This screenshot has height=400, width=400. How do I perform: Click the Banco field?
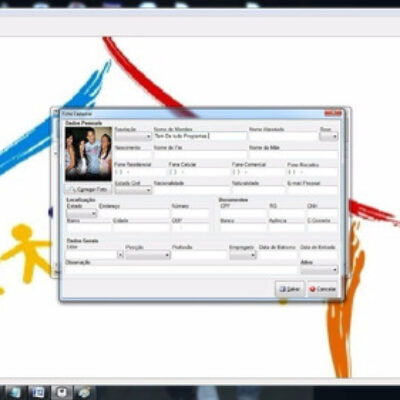point(243,228)
